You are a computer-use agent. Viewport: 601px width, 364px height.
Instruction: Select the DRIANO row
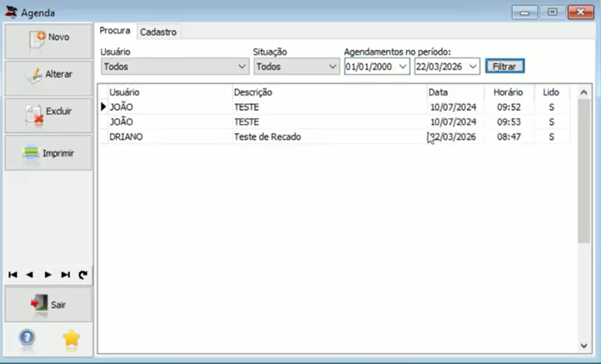[334, 136]
